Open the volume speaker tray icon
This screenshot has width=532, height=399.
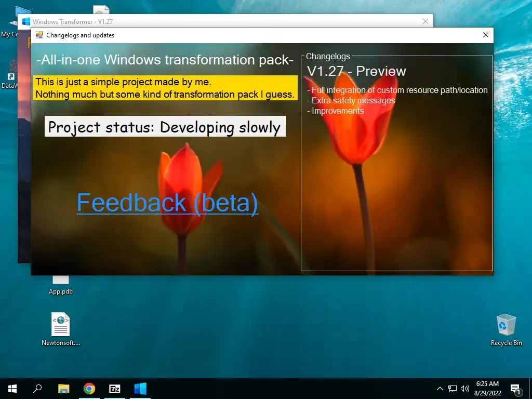click(x=465, y=389)
